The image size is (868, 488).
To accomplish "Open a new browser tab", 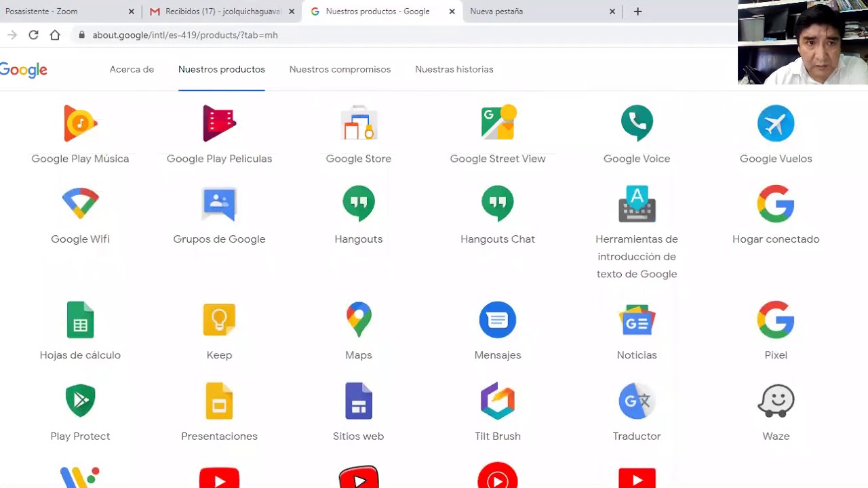I will coord(637,12).
